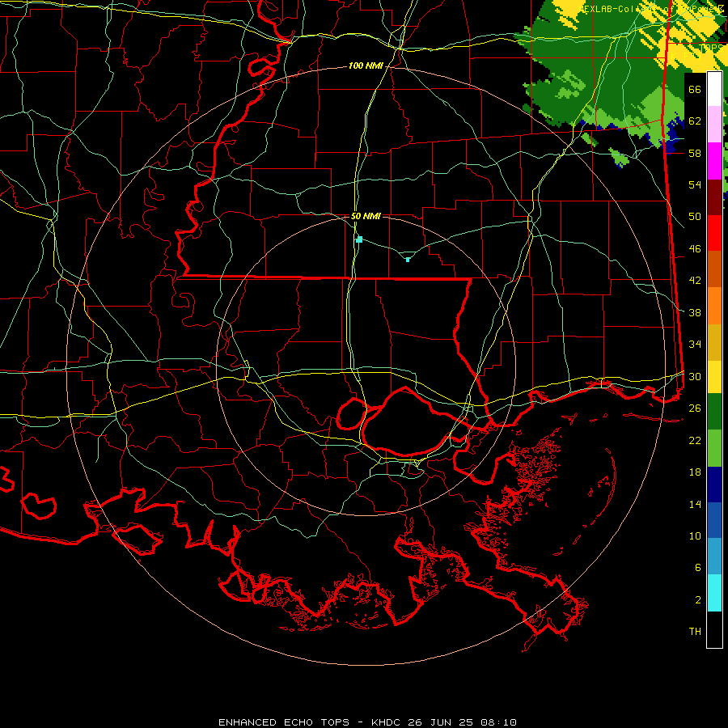The image size is (728, 728).
Task: Click the light orange legend swatch
Action: click(x=714, y=306)
